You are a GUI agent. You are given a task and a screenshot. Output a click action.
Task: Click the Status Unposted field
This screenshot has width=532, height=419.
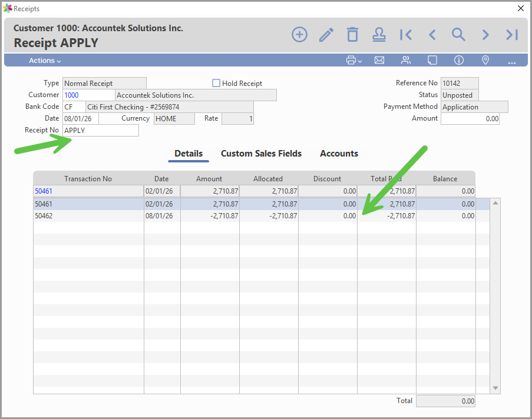pos(460,95)
